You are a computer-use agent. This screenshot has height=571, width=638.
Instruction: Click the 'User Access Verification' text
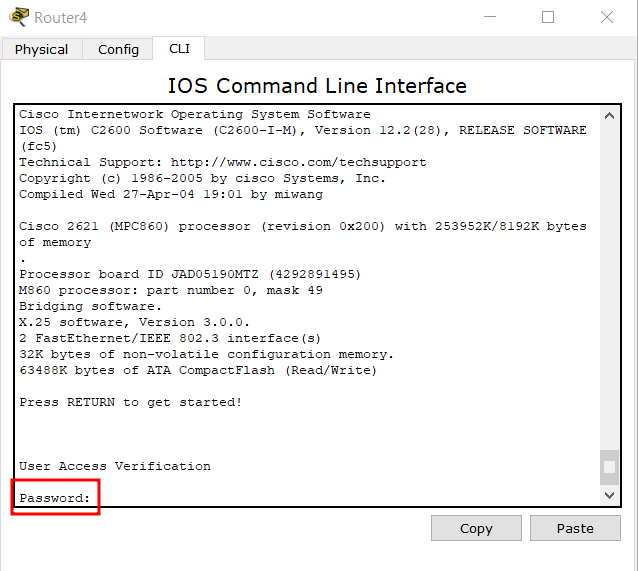115,466
